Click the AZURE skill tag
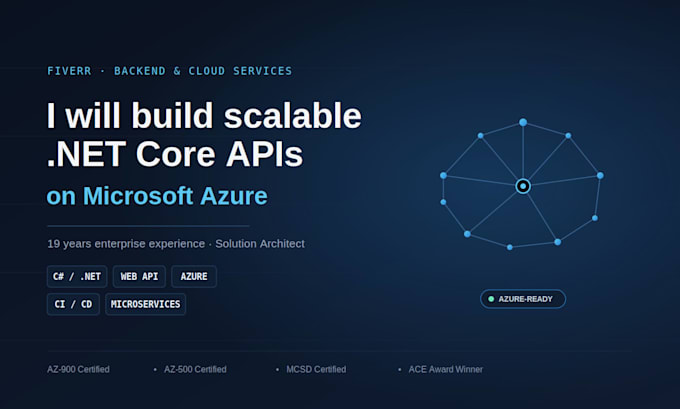The image size is (680, 409). coord(194,276)
